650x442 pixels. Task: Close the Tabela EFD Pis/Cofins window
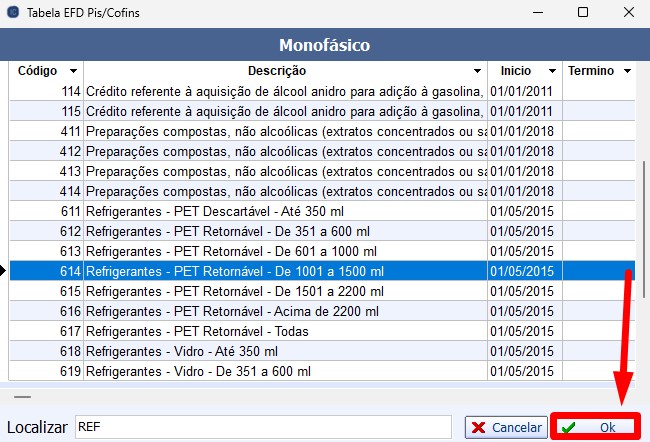coord(628,12)
